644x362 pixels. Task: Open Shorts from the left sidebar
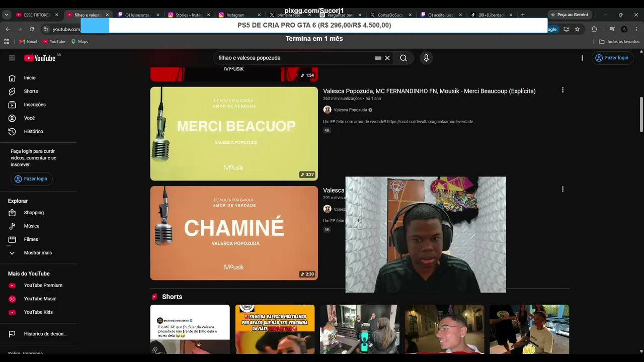pyautogui.click(x=31, y=91)
